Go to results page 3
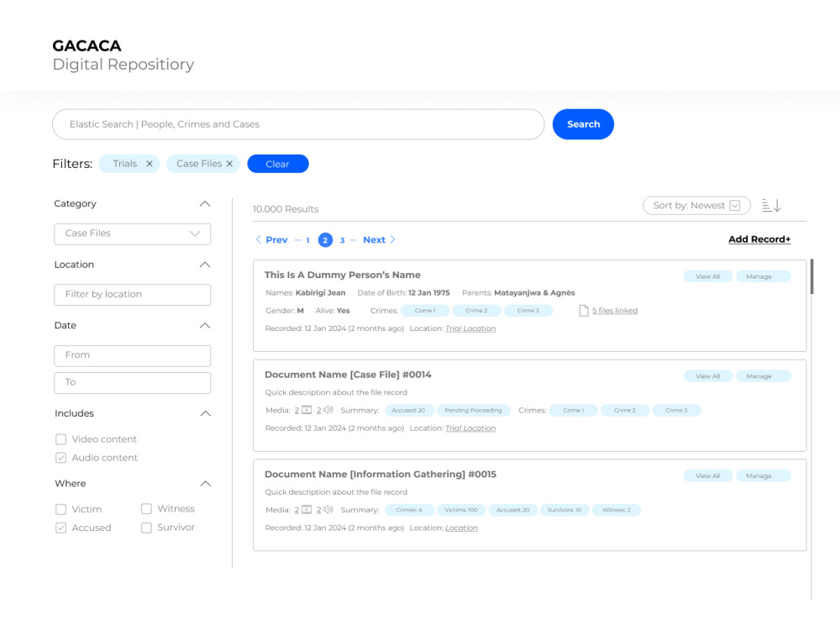Viewport: 840px width, 630px height. [x=343, y=240]
